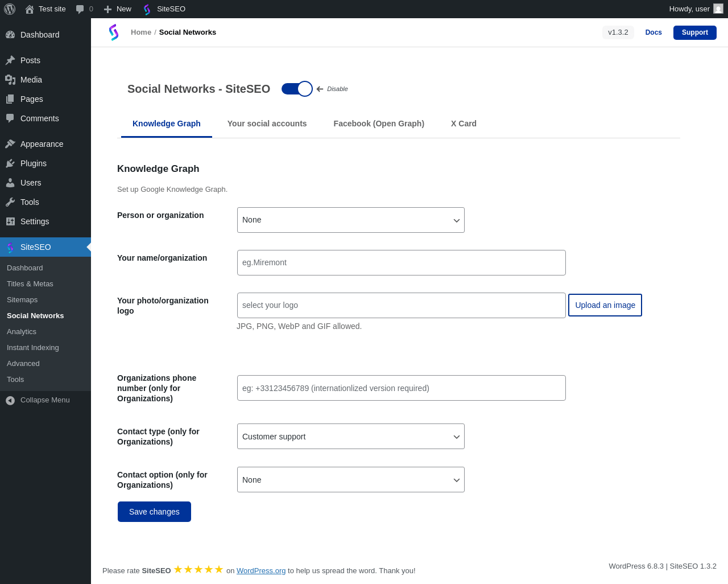
Task: Click the SiteSEO logo beside Home breadcrumb
Action: pyautogui.click(x=114, y=32)
